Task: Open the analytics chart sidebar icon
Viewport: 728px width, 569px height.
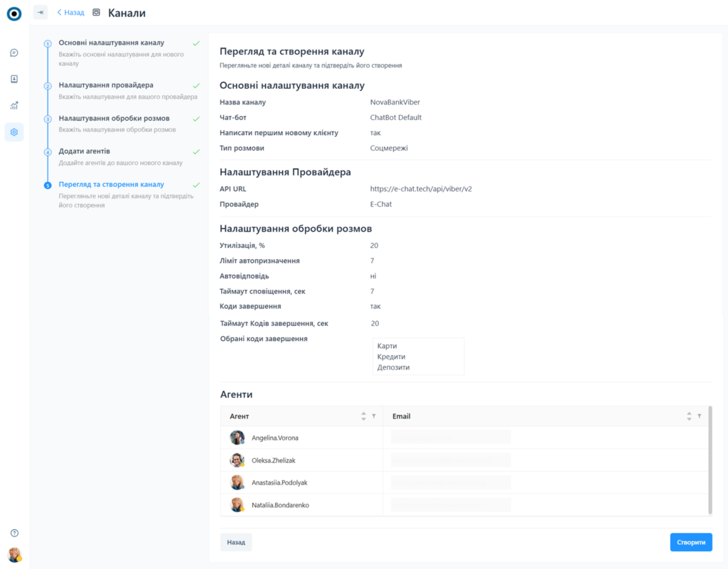Action: click(x=14, y=105)
